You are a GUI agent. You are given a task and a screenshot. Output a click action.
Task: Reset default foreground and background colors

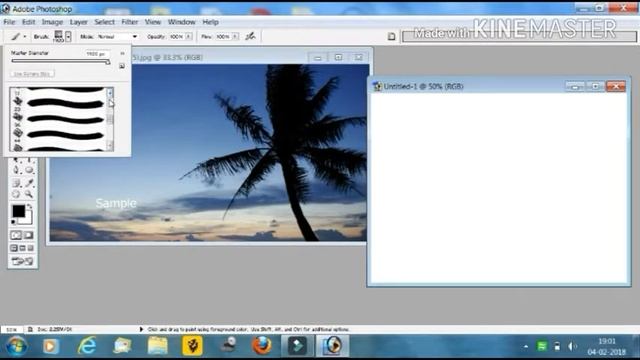[x=14, y=222]
